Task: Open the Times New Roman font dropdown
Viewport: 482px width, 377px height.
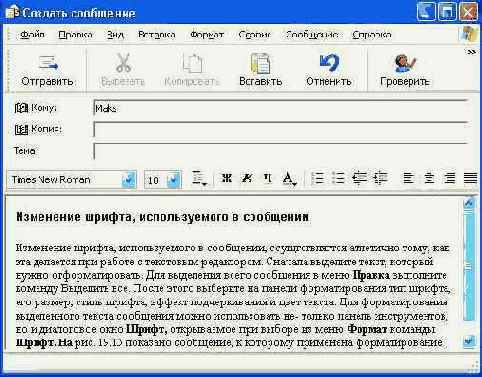Action: pyautogui.click(x=129, y=180)
